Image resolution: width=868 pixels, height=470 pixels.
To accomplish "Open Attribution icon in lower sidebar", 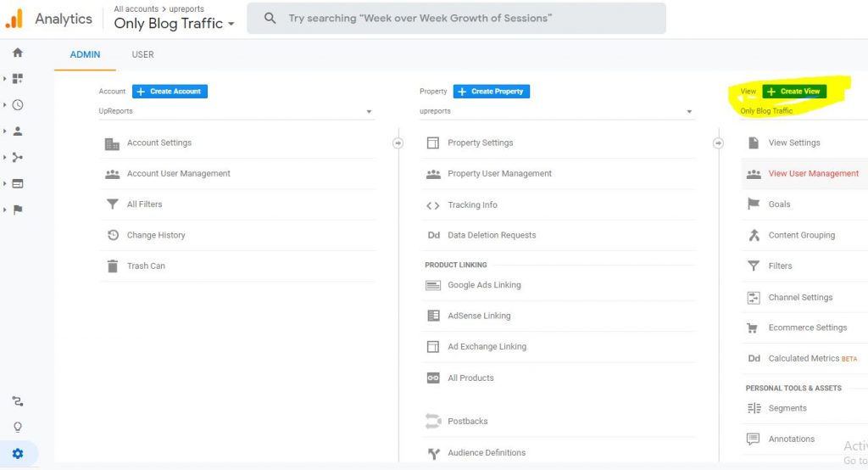I will 18,400.
